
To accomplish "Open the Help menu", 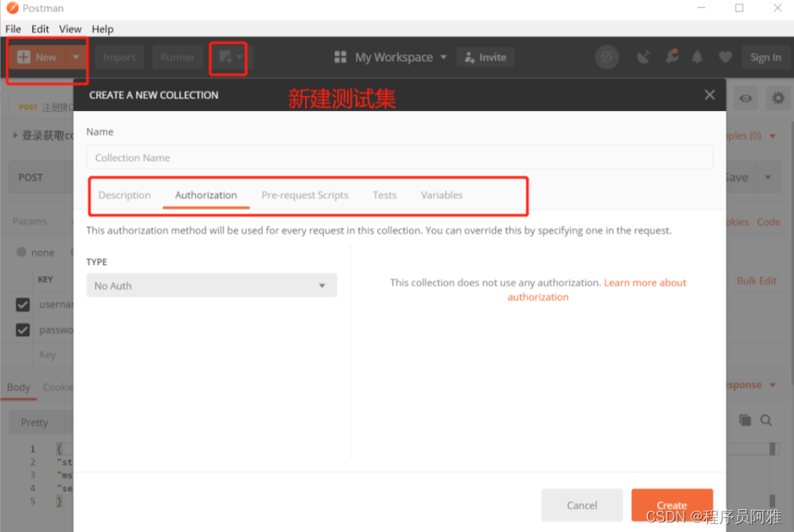I will pos(102,29).
